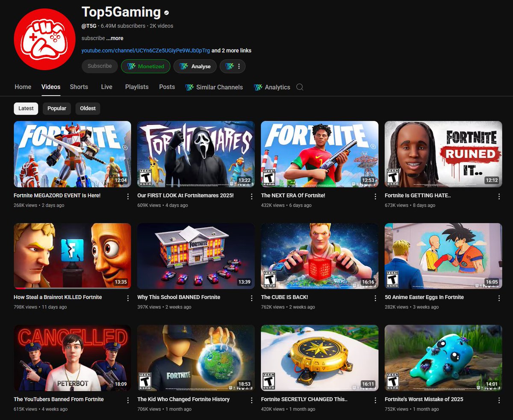
Task: Play the 'RUINED IT..' thumbnail video
Action: pyautogui.click(x=443, y=154)
